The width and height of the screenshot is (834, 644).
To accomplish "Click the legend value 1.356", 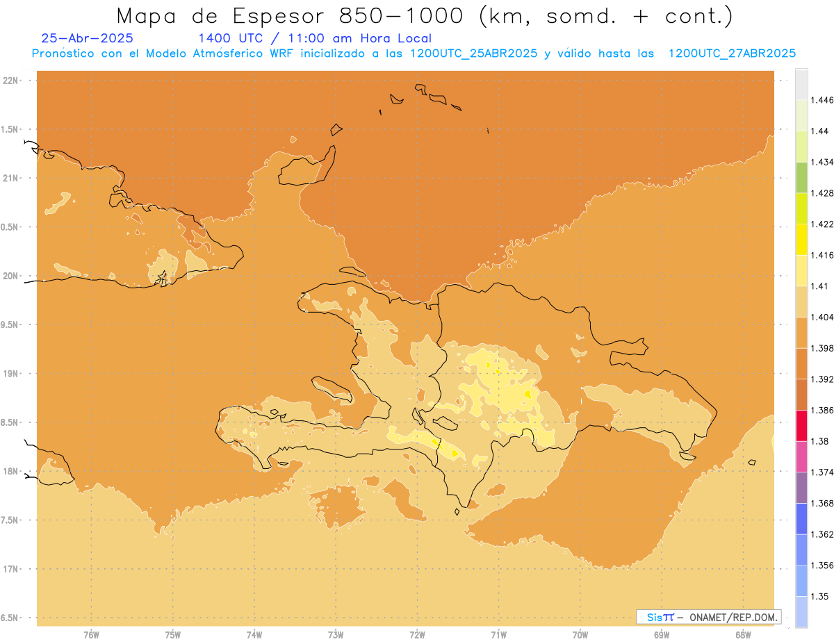I will (x=822, y=565).
